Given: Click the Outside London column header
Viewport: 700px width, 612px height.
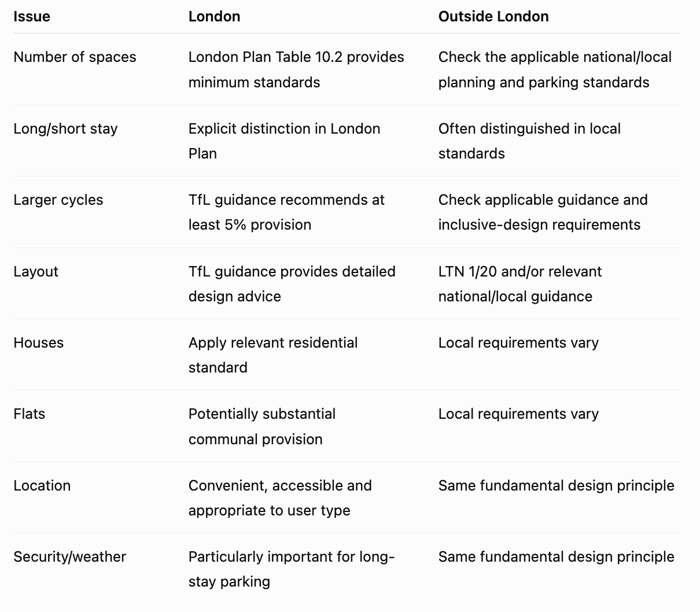Looking at the screenshot, I should [493, 16].
